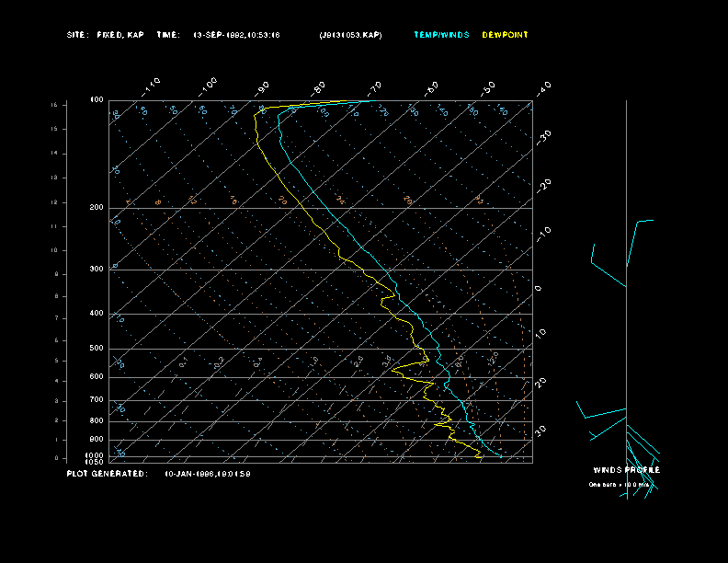The height and width of the screenshot is (563, 728).
Task: Click the -110 temperature axis label
Action: point(153,86)
